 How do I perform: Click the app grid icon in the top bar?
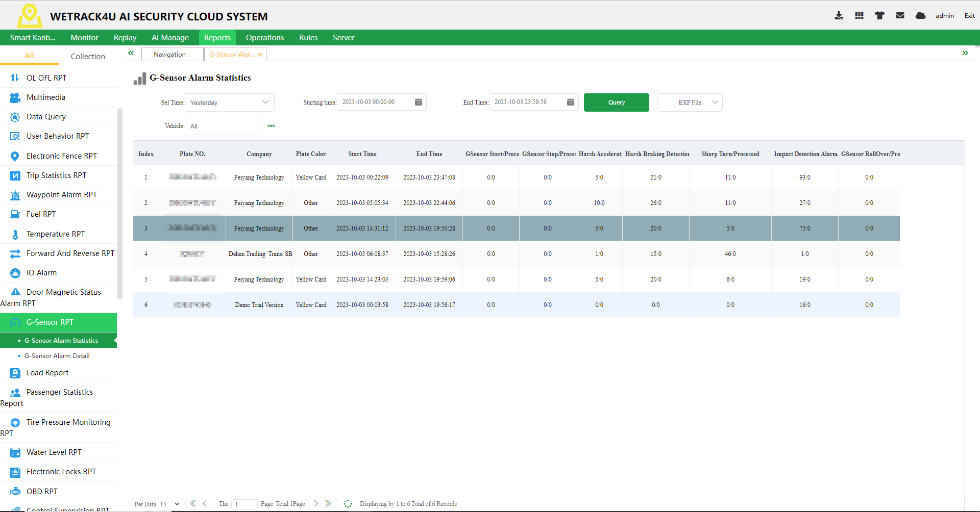[x=859, y=15]
